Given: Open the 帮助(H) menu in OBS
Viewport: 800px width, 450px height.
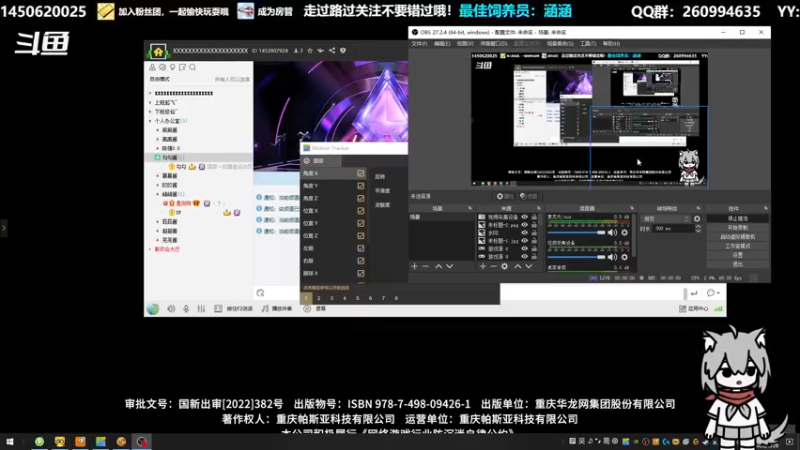Looking at the screenshot, I should click(x=611, y=44).
